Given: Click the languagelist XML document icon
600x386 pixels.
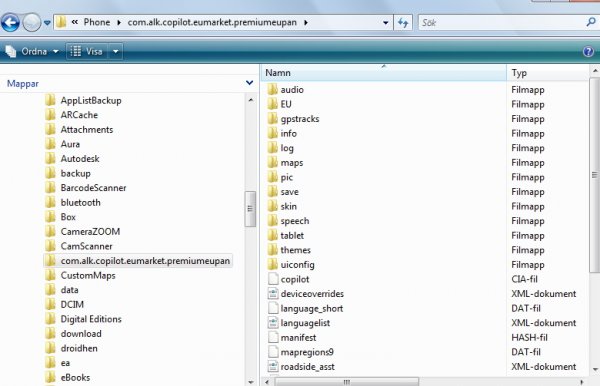Looking at the screenshot, I should click(x=273, y=322).
